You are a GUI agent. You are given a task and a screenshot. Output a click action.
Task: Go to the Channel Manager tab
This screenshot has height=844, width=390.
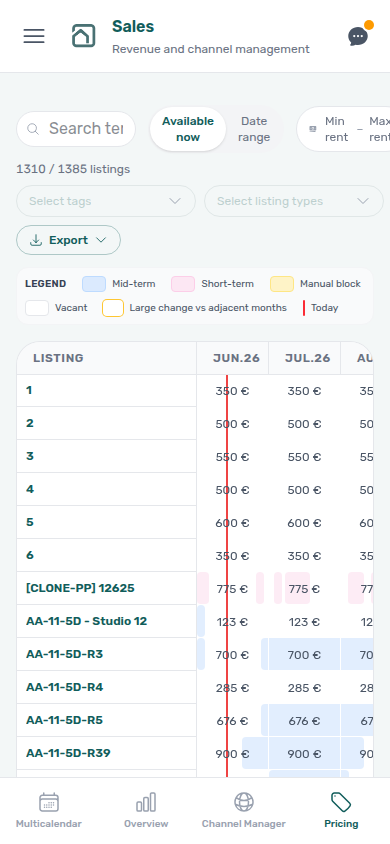(x=244, y=811)
